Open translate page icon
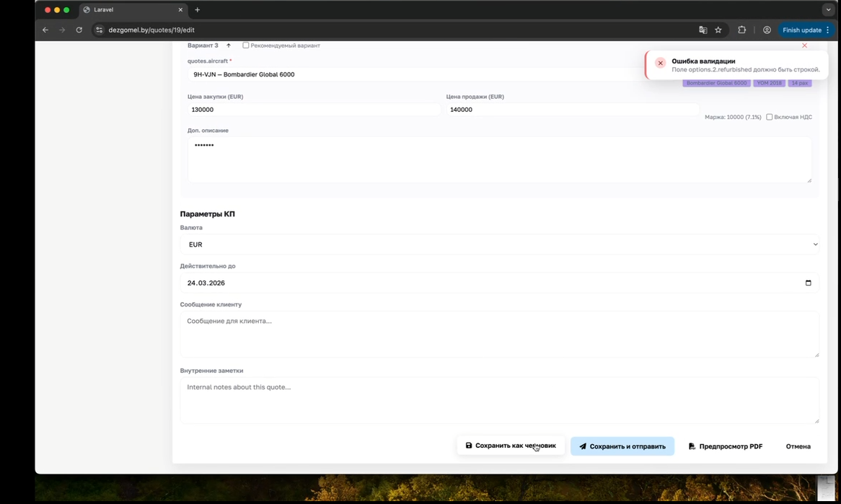 [x=703, y=30]
